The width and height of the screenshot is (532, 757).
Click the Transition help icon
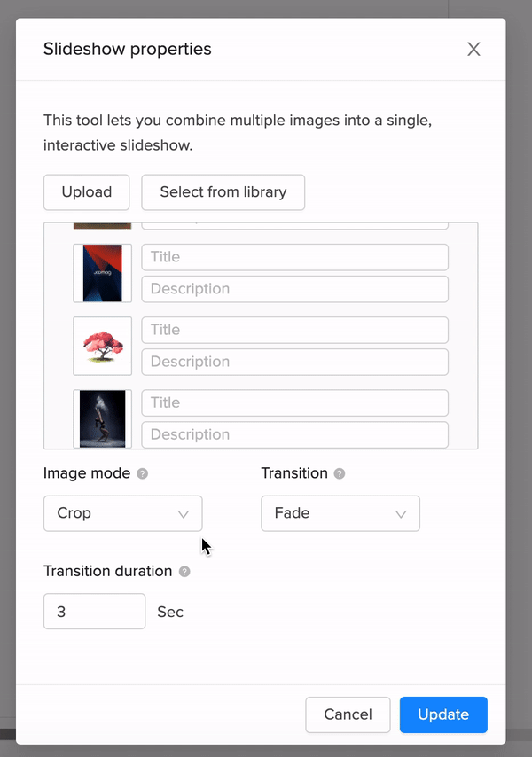[340, 473]
